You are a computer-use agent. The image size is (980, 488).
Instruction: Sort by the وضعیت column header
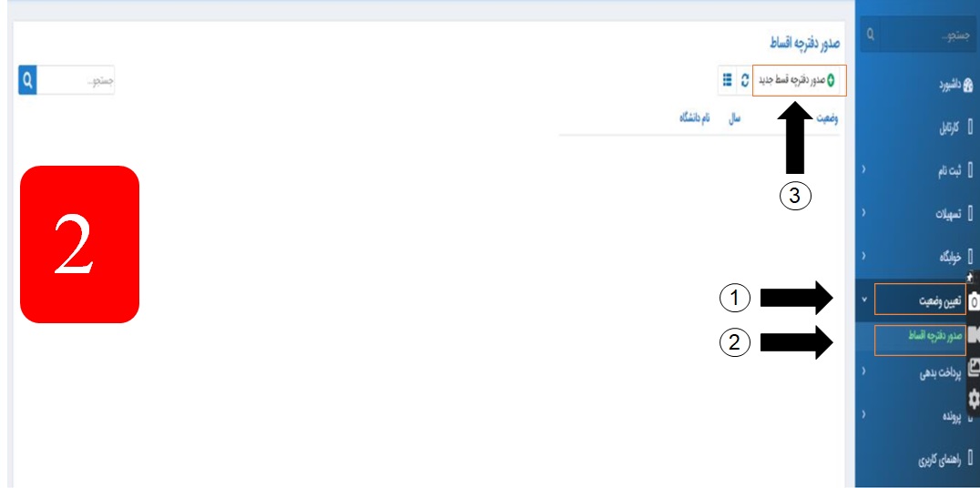tap(827, 118)
